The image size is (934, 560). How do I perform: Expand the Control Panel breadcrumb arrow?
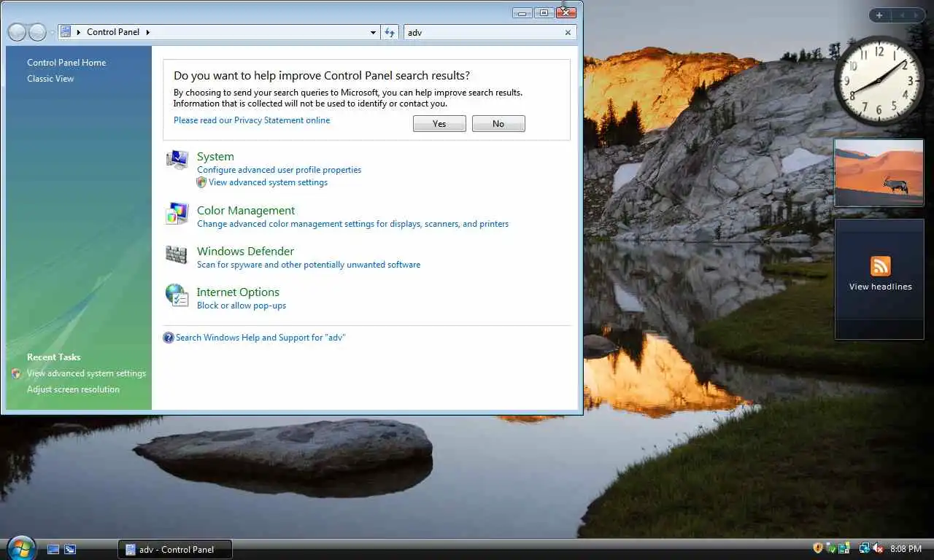pos(147,32)
